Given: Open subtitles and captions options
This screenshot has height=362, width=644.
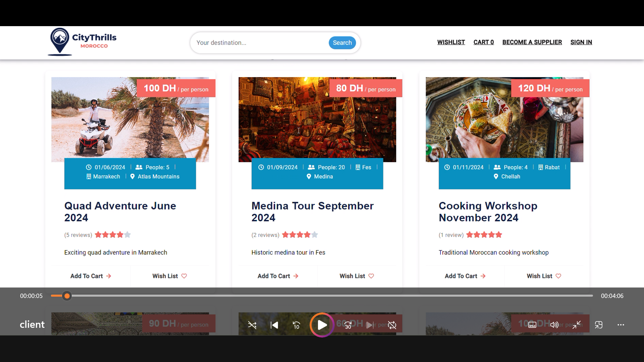Looking at the screenshot, I should [532, 325].
